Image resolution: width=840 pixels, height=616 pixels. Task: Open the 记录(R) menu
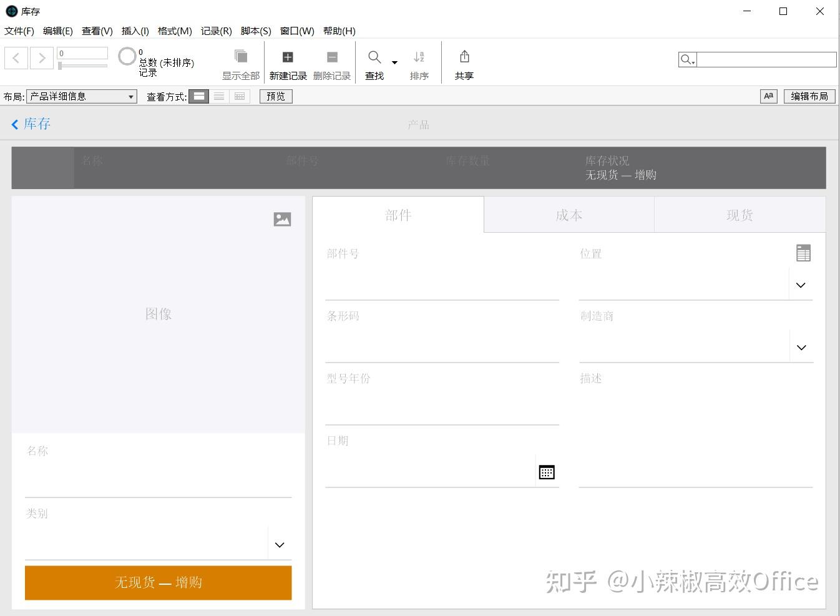215,31
